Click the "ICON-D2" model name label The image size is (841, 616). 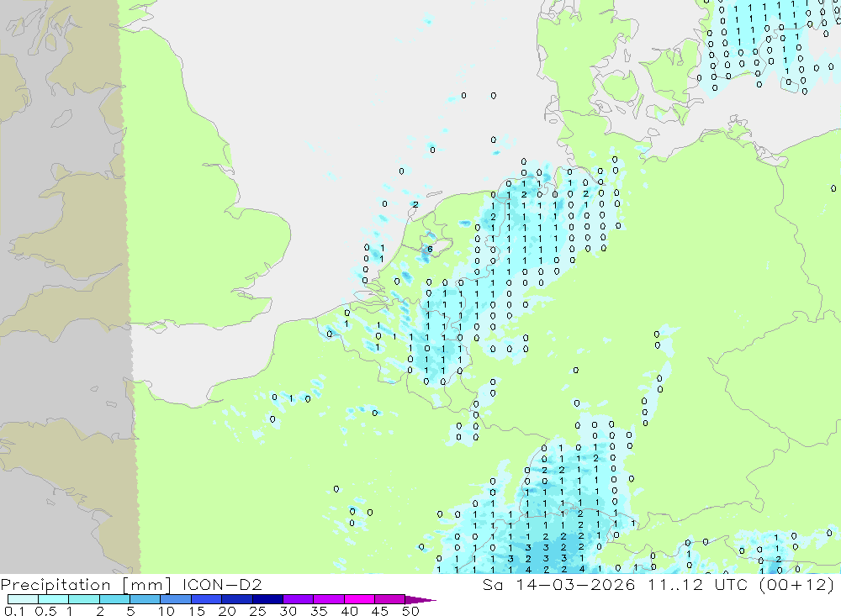click(x=222, y=584)
